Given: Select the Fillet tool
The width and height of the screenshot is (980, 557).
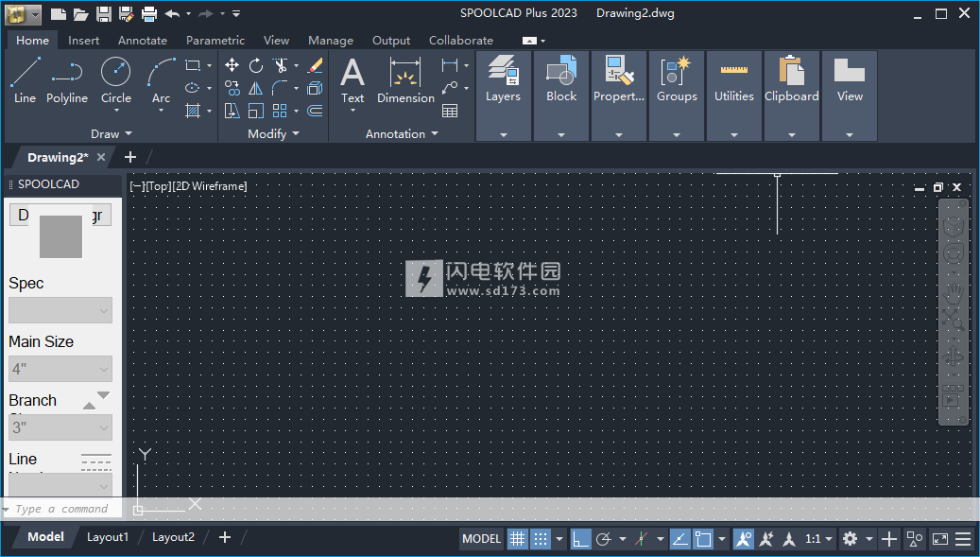Looking at the screenshot, I should (280, 88).
